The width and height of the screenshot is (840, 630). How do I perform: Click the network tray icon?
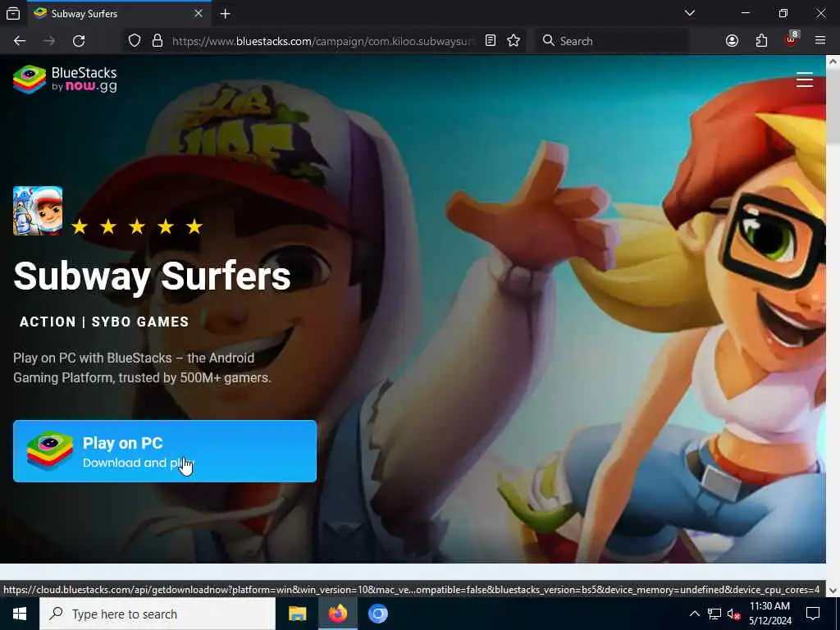[x=714, y=614]
